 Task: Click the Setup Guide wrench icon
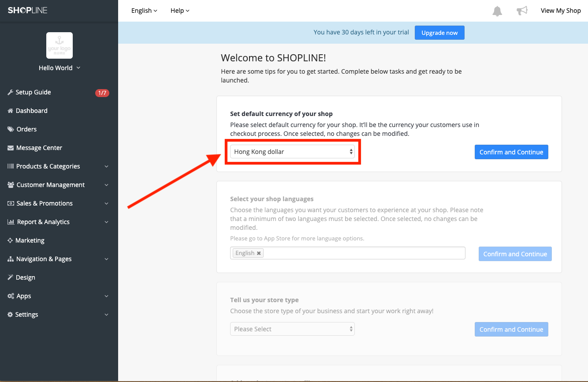(11, 92)
